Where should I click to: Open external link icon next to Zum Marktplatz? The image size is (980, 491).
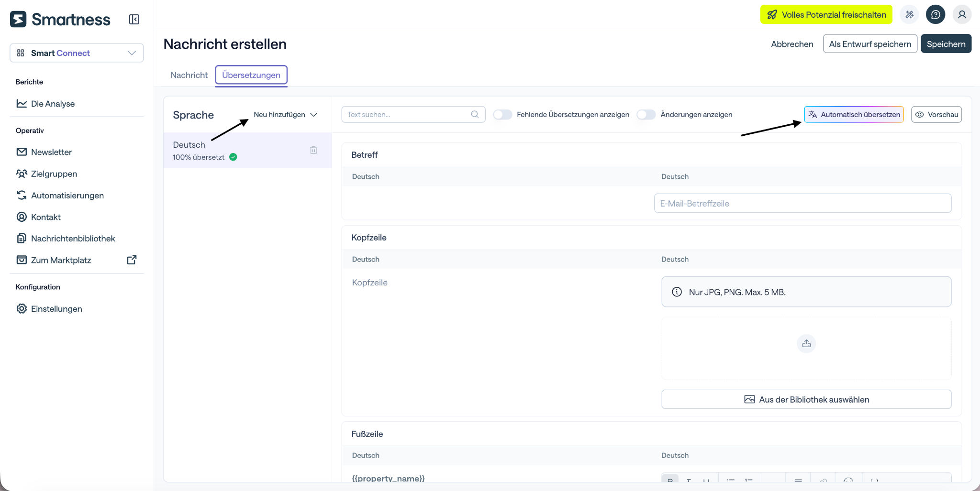tap(132, 260)
